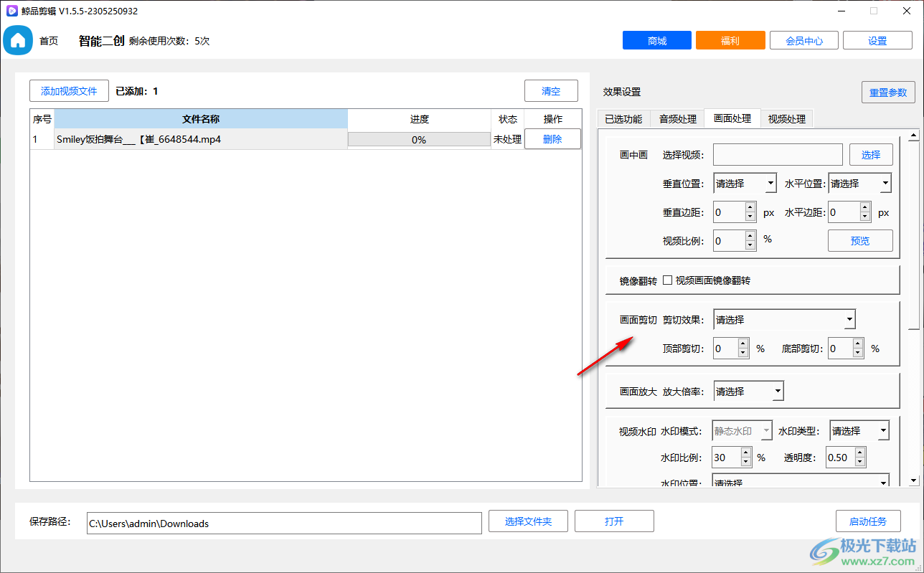Viewport: 924px width, 573px height.
Task: Click the 状态 column header
Action: pyautogui.click(x=508, y=119)
